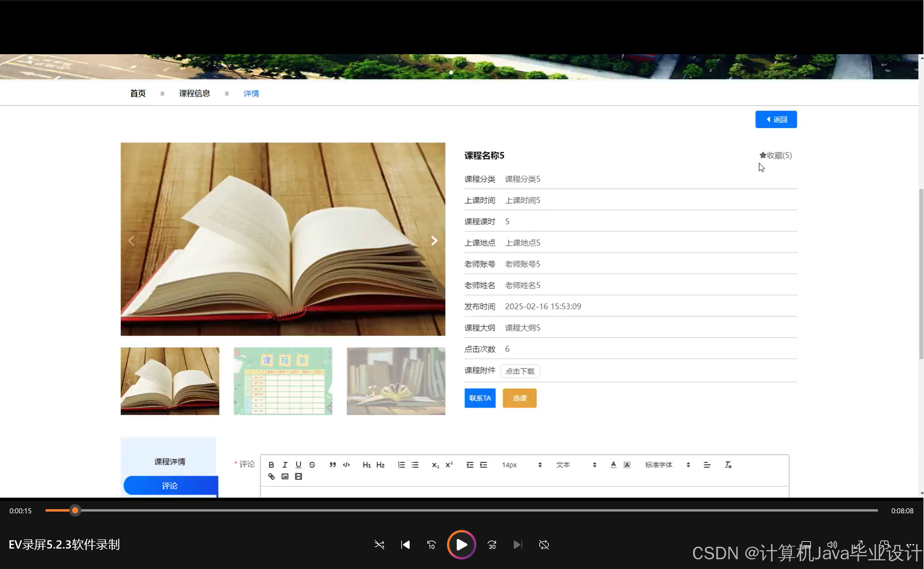Screen dimensions: 924x569
Task: Select the open book thumbnail
Action: click(x=170, y=381)
